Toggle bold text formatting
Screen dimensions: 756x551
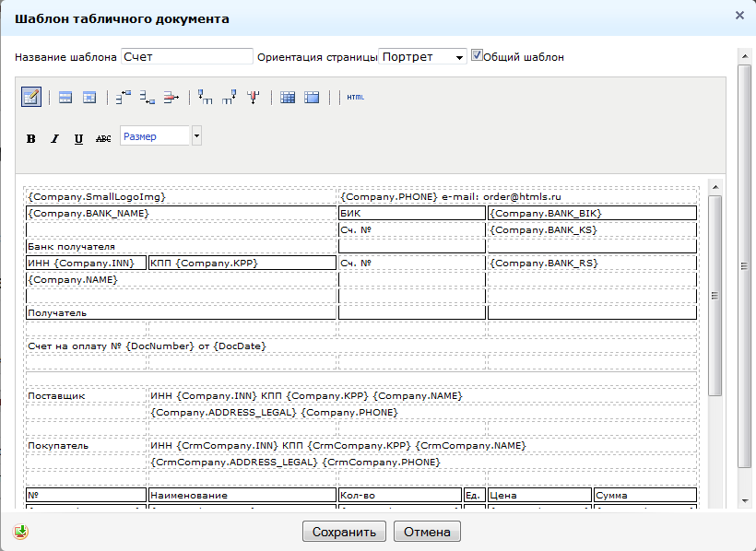[x=31, y=138]
